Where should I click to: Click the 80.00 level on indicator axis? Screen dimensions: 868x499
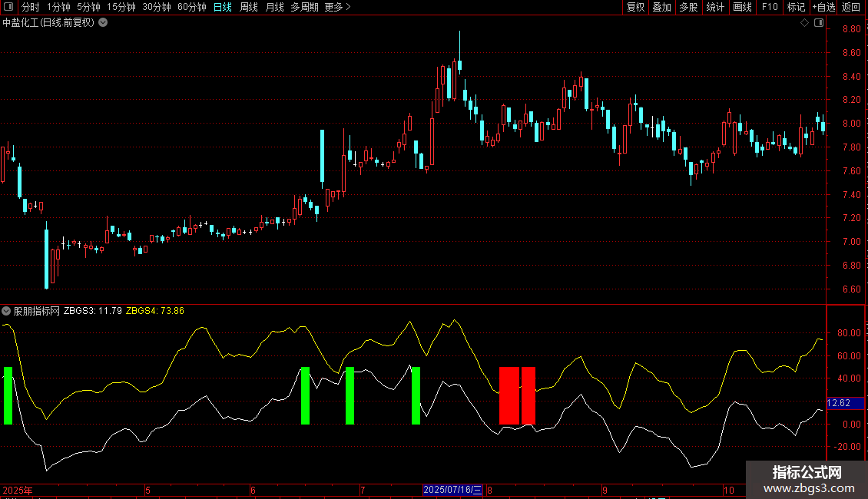click(x=849, y=333)
